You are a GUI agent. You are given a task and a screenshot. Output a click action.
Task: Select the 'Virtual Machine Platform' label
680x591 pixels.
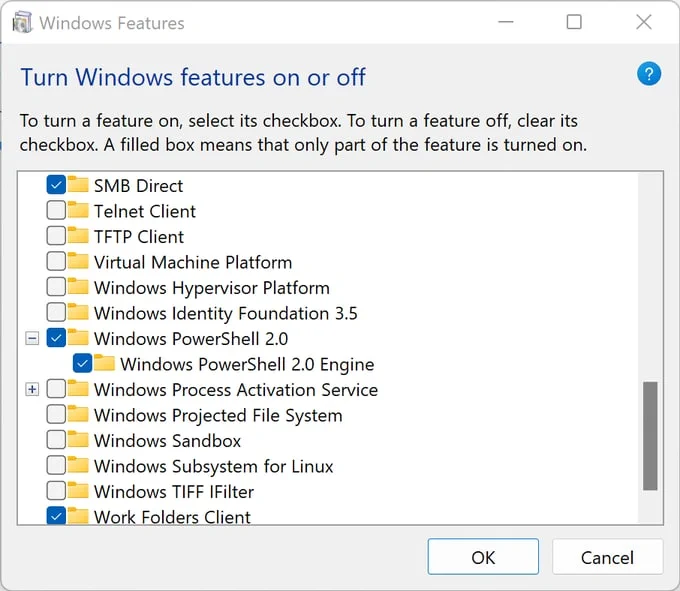point(193,263)
